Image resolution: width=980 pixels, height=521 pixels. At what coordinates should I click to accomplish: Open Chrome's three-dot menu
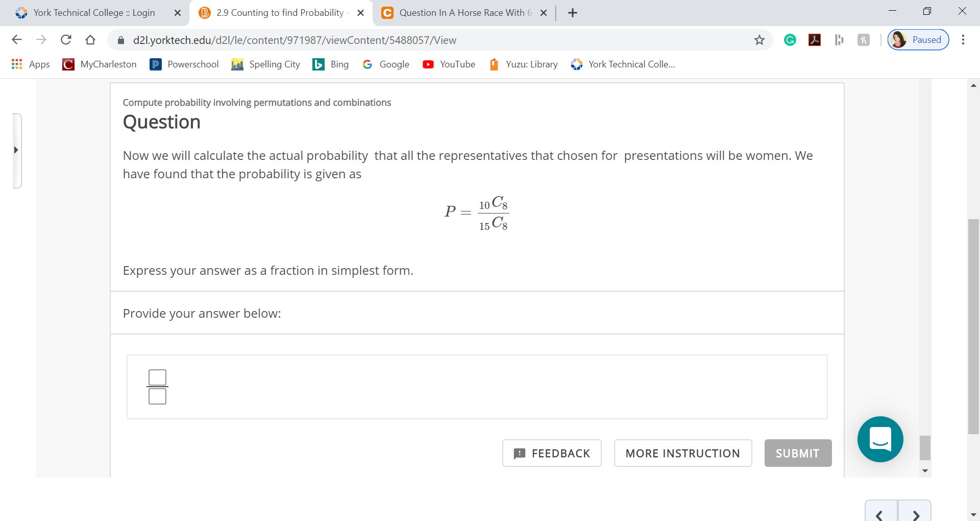964,40
